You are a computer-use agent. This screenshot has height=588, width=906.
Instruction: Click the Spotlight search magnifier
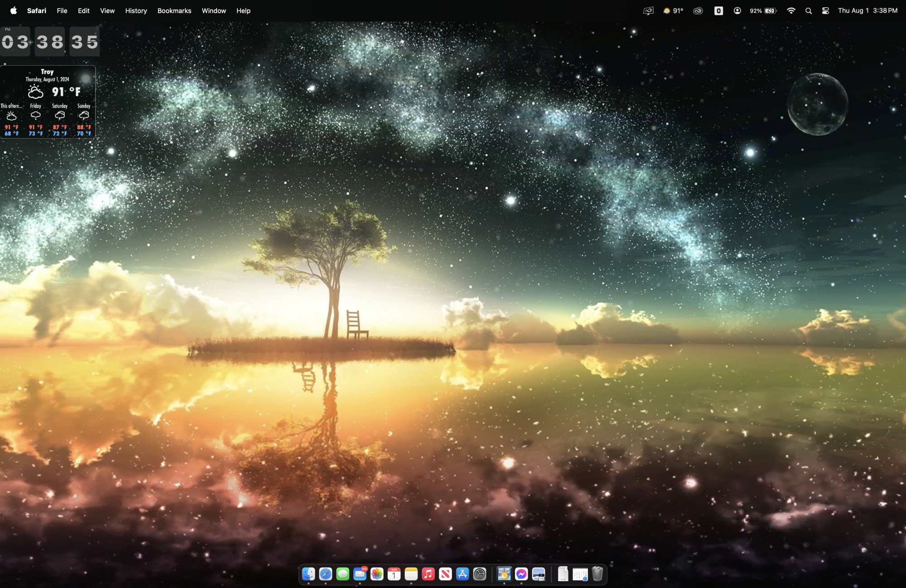pos(809,10)
